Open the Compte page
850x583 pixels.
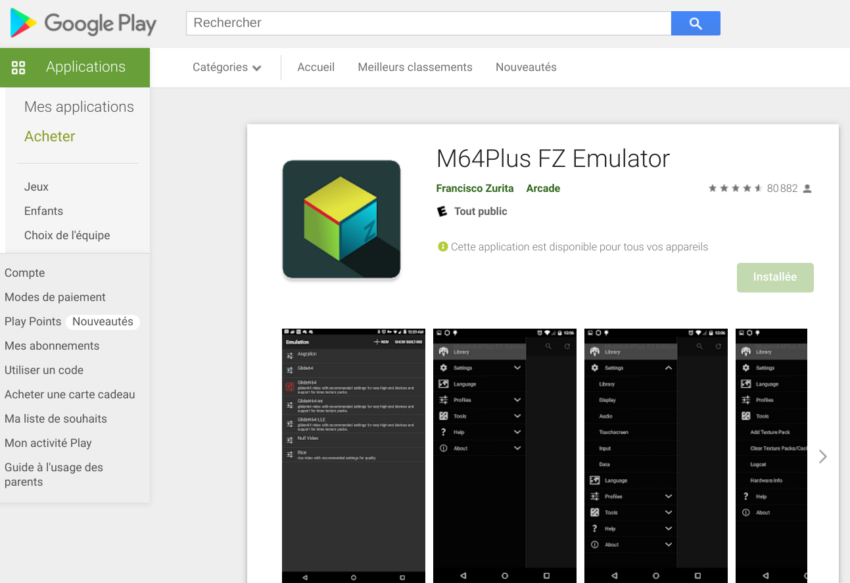[24, 273]
